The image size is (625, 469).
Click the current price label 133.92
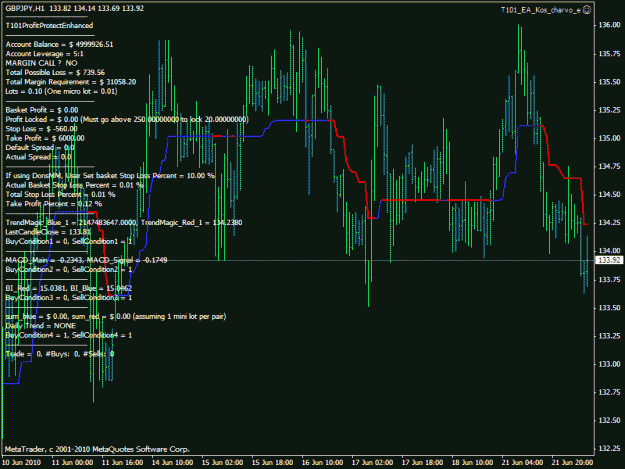pyautogui.click(x=609, y=260)
